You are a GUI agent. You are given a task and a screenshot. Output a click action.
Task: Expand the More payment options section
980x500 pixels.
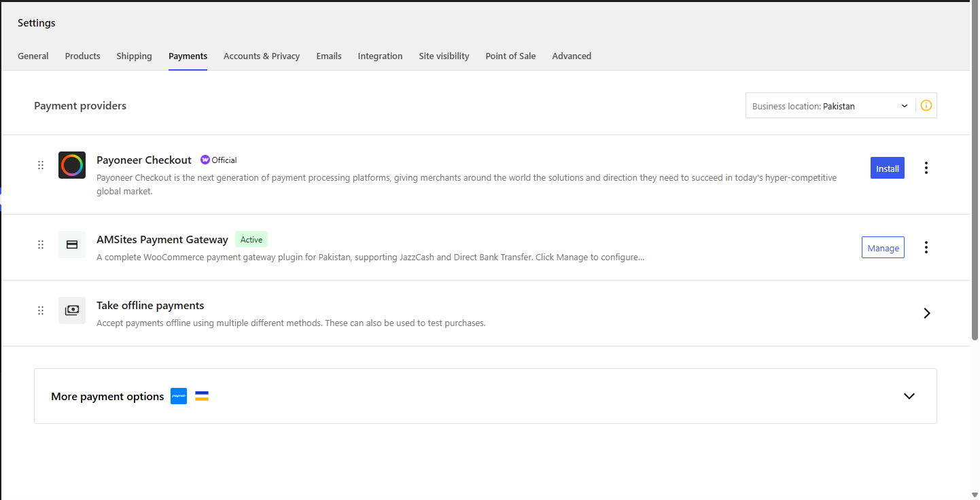[x=909, y=396]
